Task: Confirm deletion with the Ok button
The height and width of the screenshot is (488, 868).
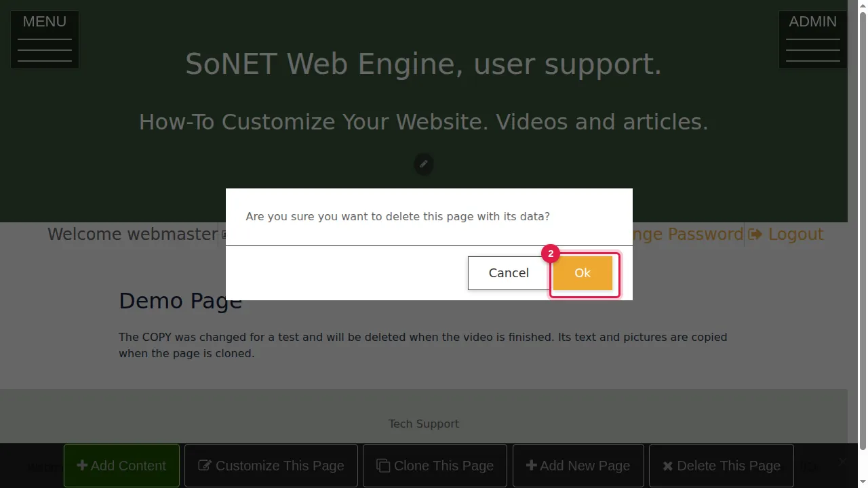Action: pos(583,272)
